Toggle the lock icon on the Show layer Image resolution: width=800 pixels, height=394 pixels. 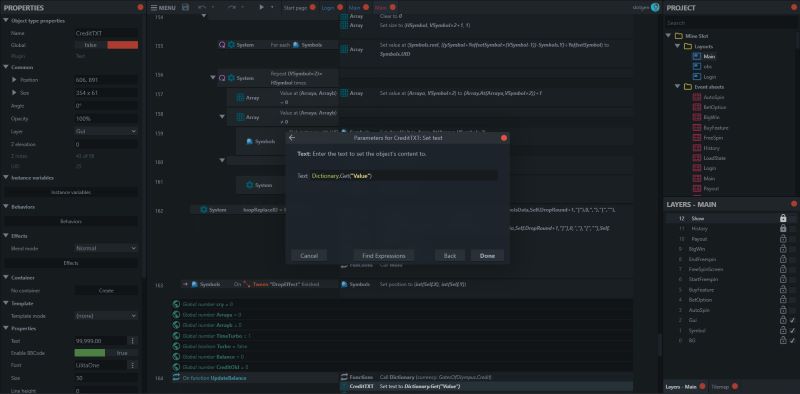tap(783, 218)
